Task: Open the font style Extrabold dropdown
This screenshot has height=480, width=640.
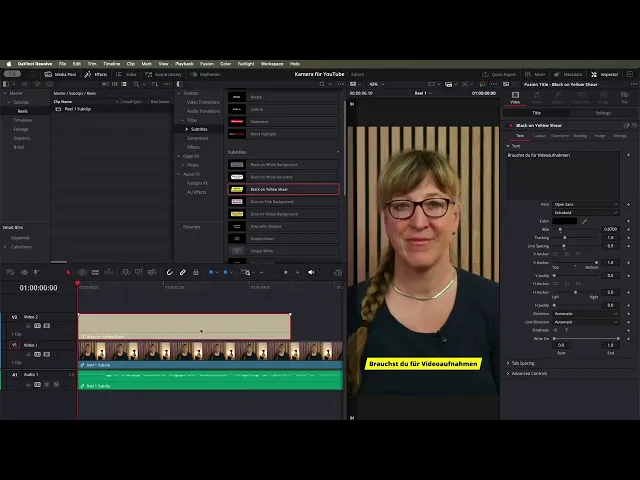Action: pos(586,213)
